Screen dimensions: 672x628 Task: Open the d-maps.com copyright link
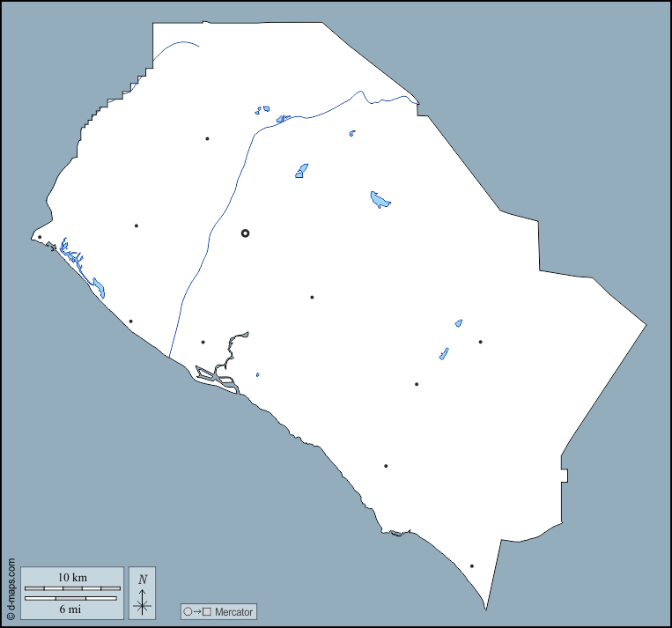[11, 589]
